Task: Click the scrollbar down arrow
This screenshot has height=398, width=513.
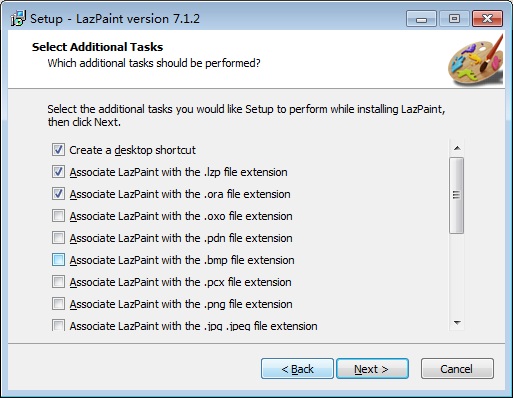Action: tap(457, 322)
